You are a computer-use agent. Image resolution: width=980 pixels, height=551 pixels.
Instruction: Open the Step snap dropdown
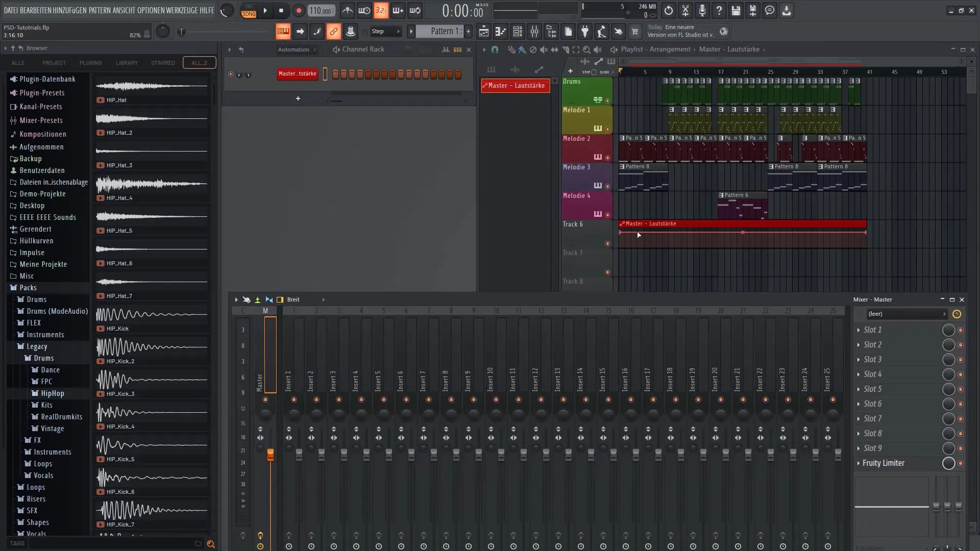[x=386, y=32]
